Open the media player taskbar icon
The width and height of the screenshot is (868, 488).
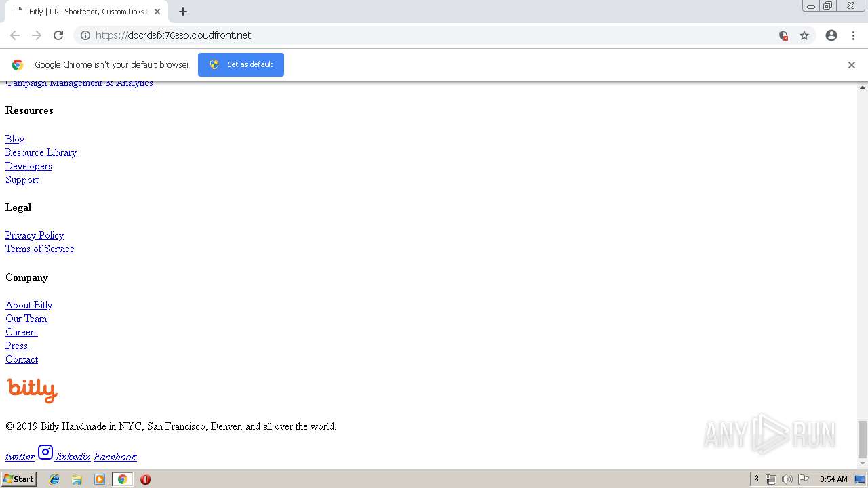100,479
